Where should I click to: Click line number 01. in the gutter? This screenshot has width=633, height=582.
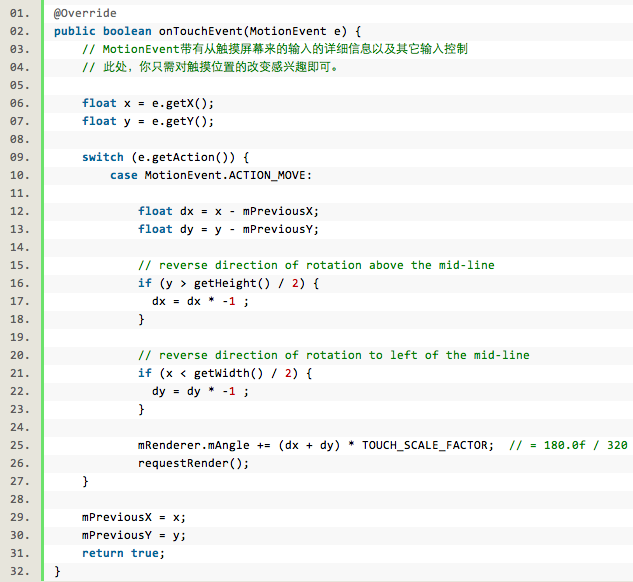[x=20, y=13]
